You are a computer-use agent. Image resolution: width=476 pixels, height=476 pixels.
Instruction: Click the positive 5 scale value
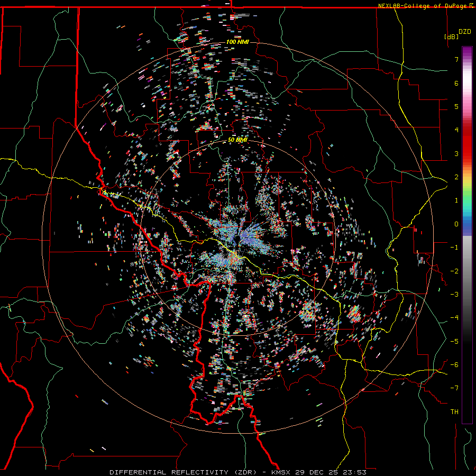[456, 106]
